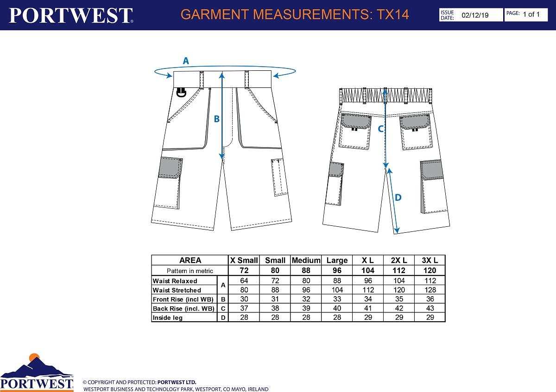Click the 'PAGE:' label
This screenshot has width=556, height=392.
pos(513,13)
